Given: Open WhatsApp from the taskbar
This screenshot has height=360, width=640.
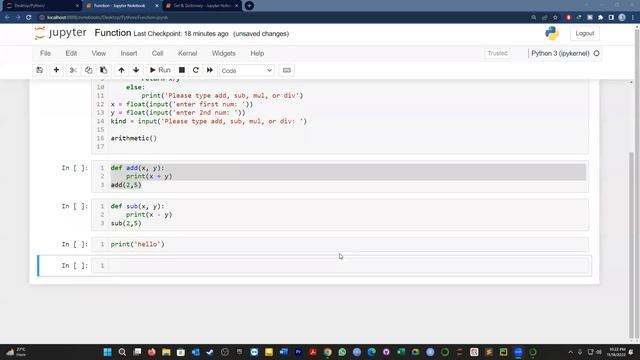Looking at the screenshot, I should coord(342,352).
